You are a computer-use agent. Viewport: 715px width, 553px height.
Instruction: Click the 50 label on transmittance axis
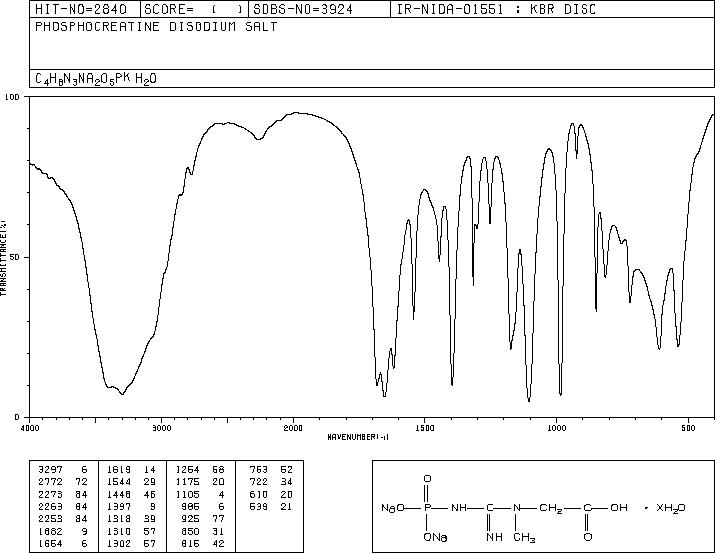[x=13, y=257]
